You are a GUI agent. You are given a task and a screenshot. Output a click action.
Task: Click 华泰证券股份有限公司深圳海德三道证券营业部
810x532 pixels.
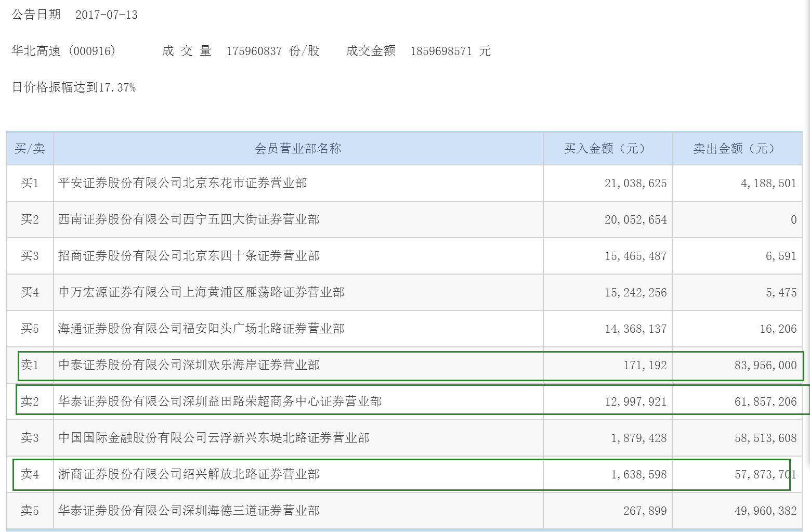[189, 511]
